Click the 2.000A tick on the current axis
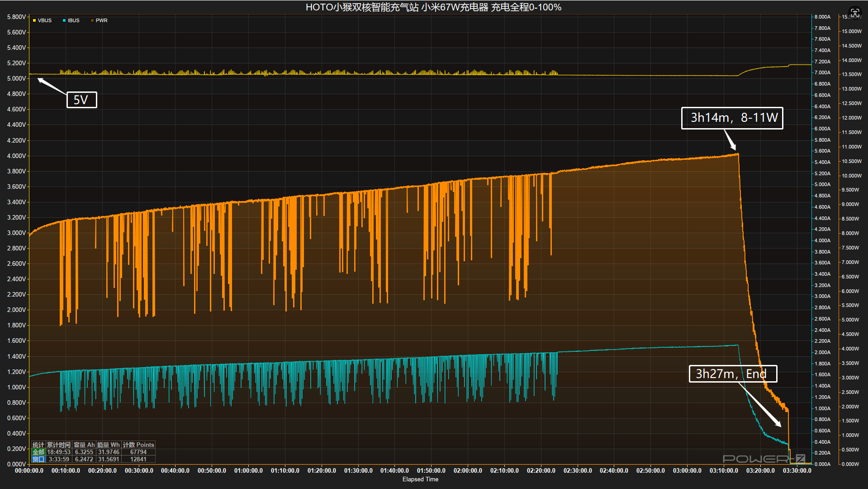Viewport: 868px width, 489px height. tap(822, 352)
